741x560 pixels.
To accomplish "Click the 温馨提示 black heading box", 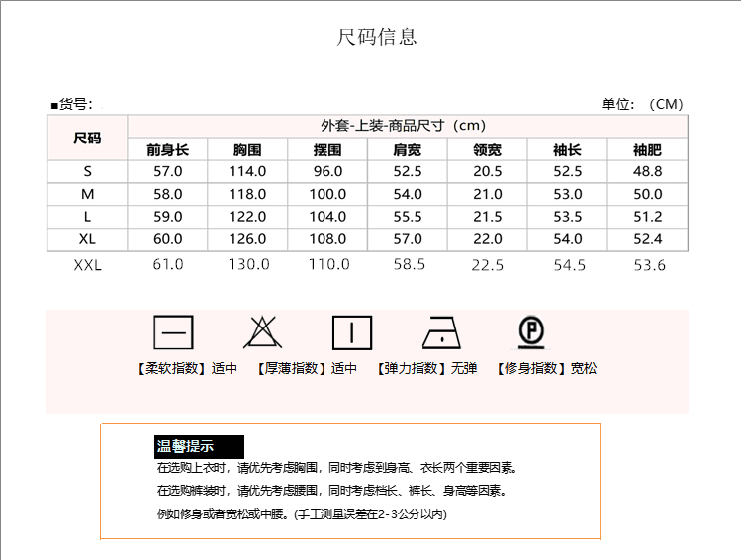I will click(199, 446).
